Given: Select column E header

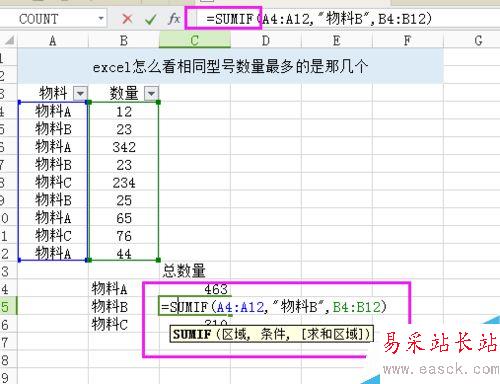Looking at the screenshot, I should coord(337,41).
